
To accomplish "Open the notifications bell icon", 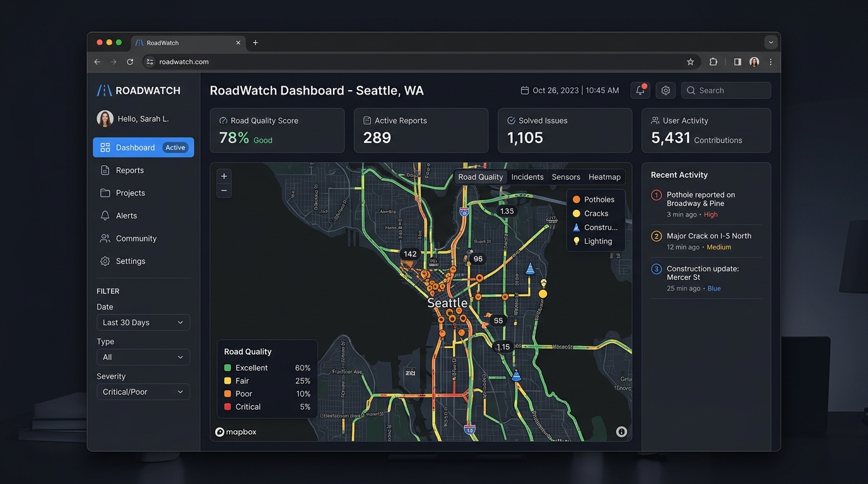I will 640,90.
